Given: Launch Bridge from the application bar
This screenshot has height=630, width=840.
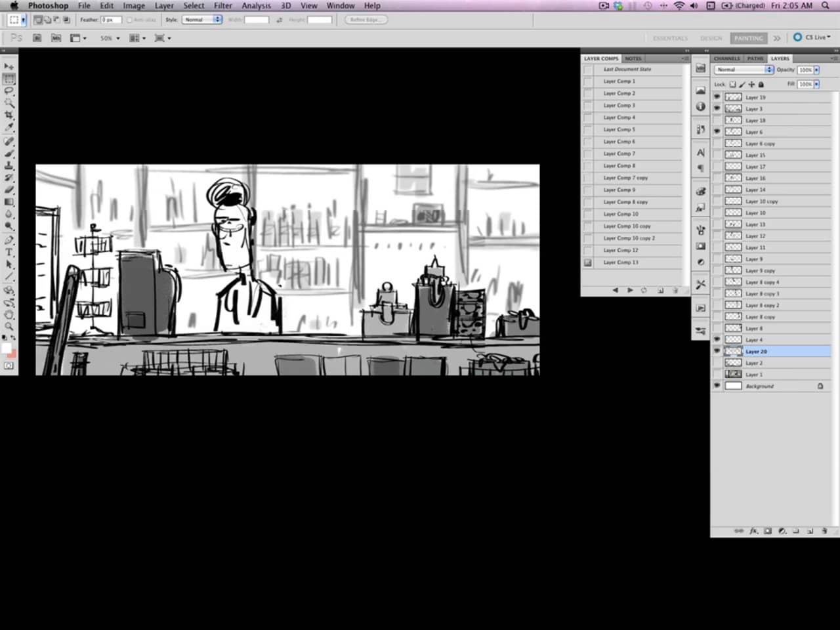Looking at the screenshot, I should click(37, 38).
